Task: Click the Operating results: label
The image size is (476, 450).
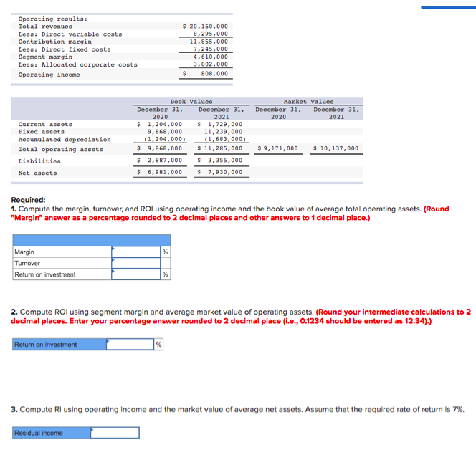Action: [53, 19]
